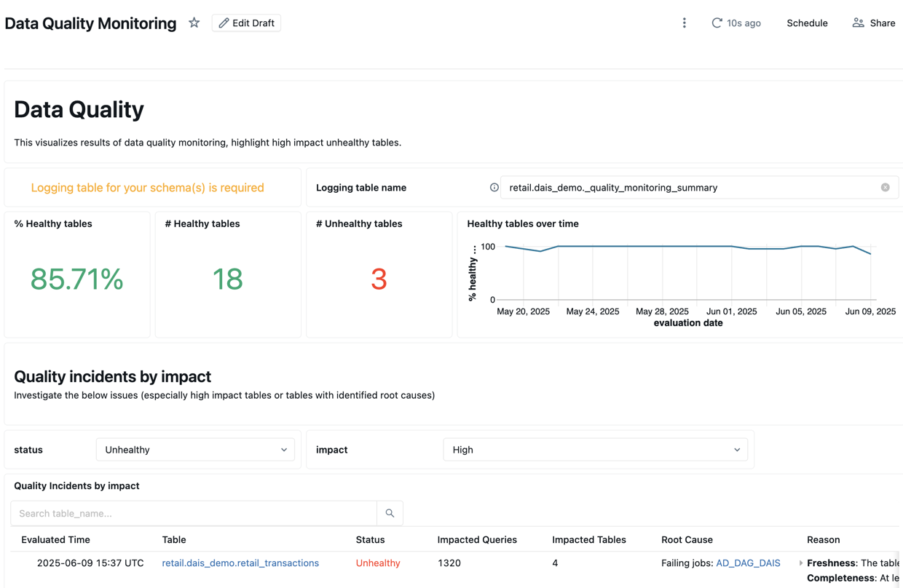The height and width of the screenshot is (588, 903).
Task: Open the AD_DAG_DAIS failing job link
Action: pos(749,563)
